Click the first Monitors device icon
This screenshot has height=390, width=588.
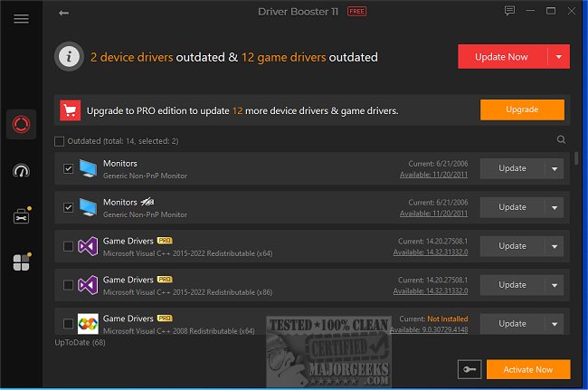click(88, 168)
